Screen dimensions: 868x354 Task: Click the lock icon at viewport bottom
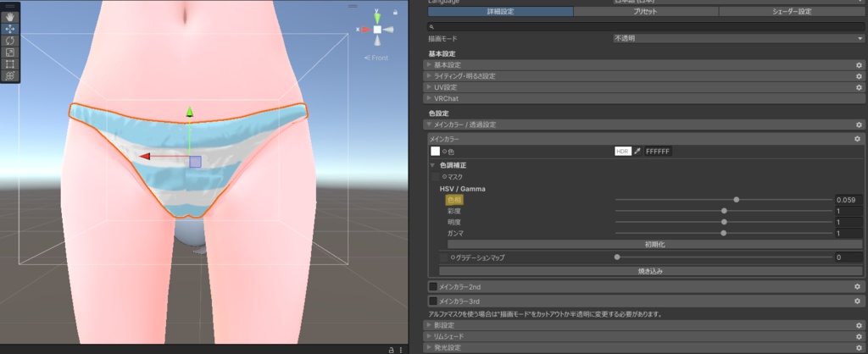point(391,350)
